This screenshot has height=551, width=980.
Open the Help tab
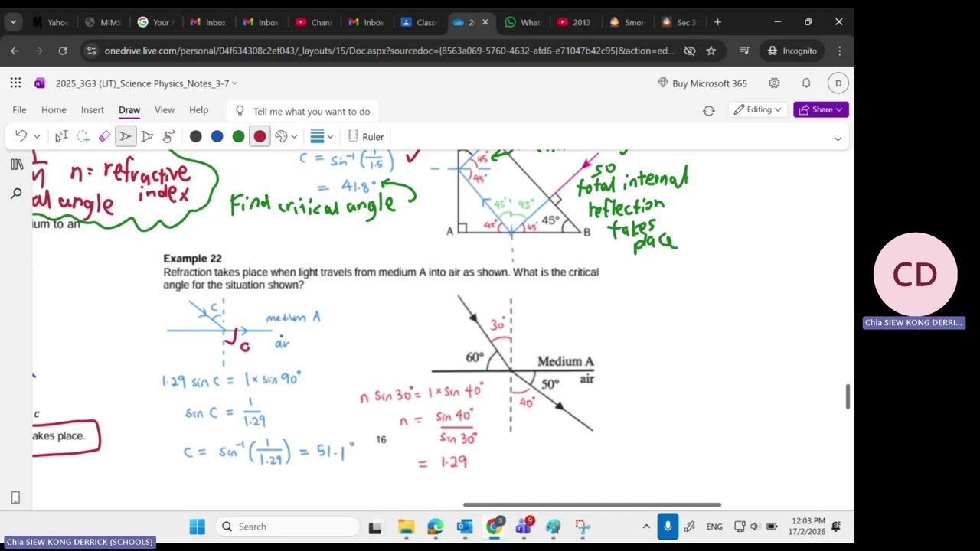click(198, 109)
